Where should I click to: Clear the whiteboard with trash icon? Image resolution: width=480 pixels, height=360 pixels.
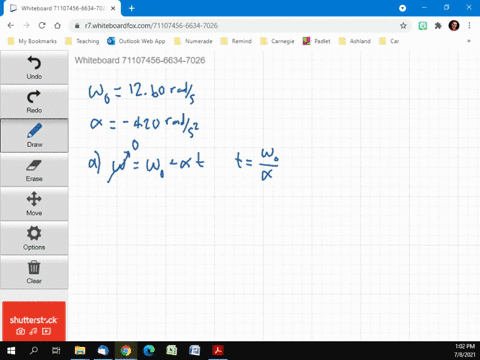(34, 272)
